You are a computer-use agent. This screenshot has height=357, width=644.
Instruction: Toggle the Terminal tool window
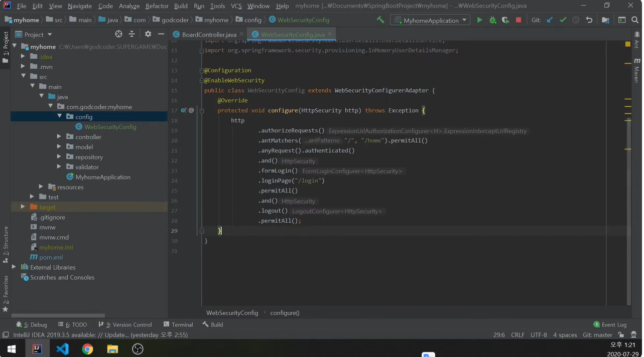(x=178, y=324)
